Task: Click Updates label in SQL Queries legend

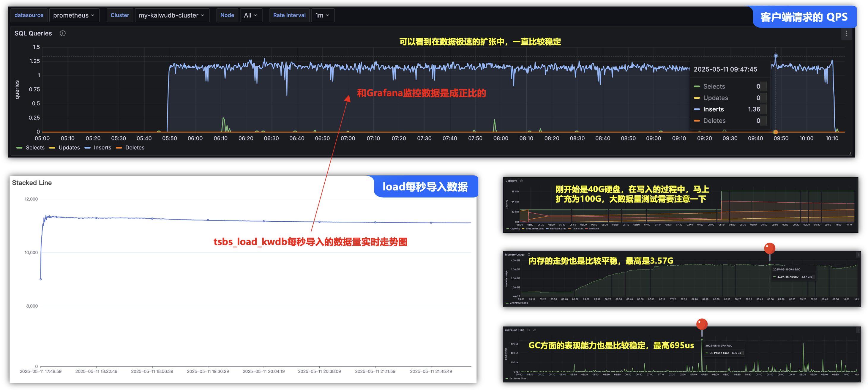Action: coord(69,148)
